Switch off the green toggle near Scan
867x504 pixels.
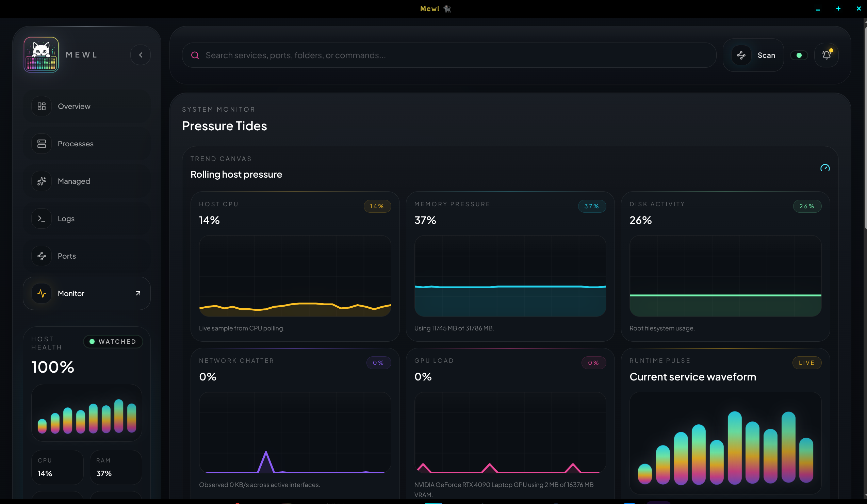(x=799, y=55)
